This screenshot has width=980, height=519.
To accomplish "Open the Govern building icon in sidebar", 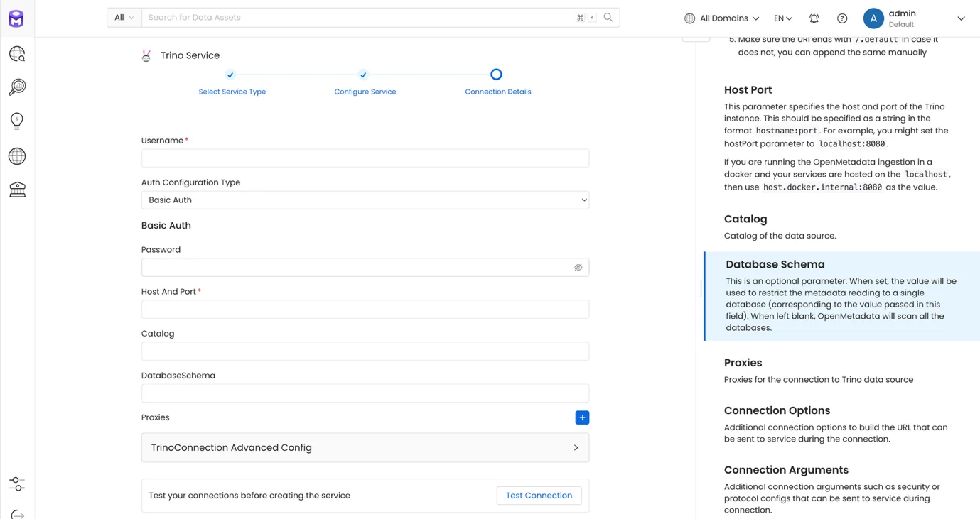I will (17, 189).
